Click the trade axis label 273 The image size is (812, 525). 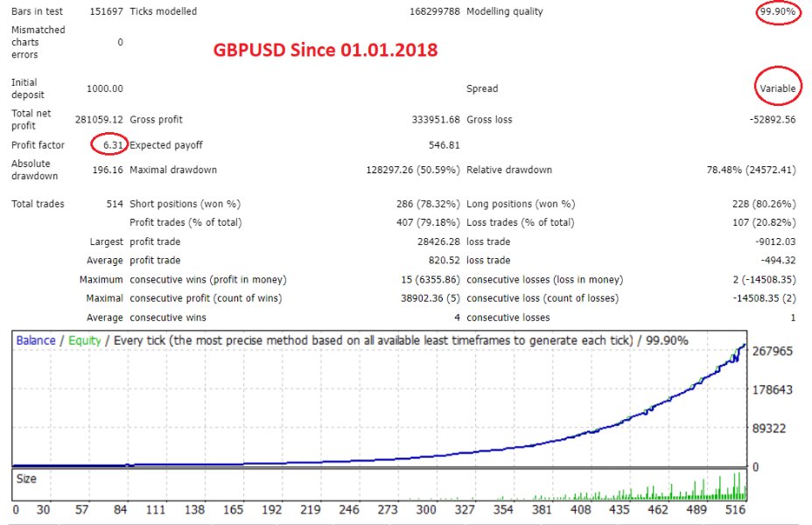tap(388, 509)
